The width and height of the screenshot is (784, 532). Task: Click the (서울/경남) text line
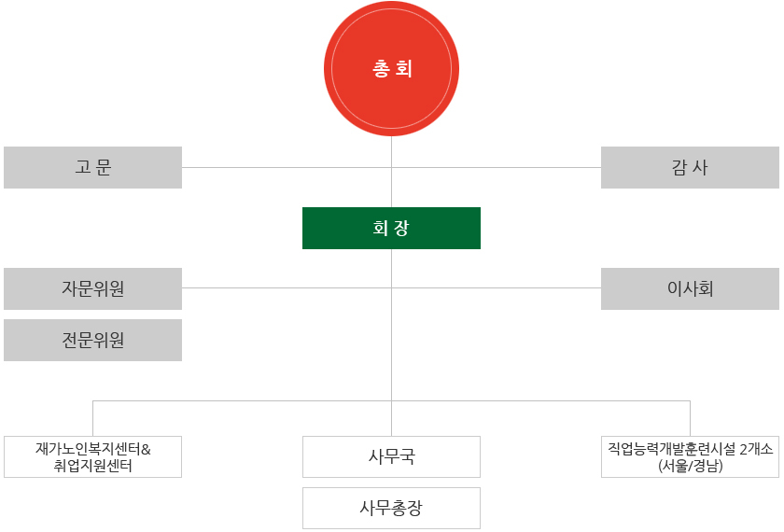(690, 465)
